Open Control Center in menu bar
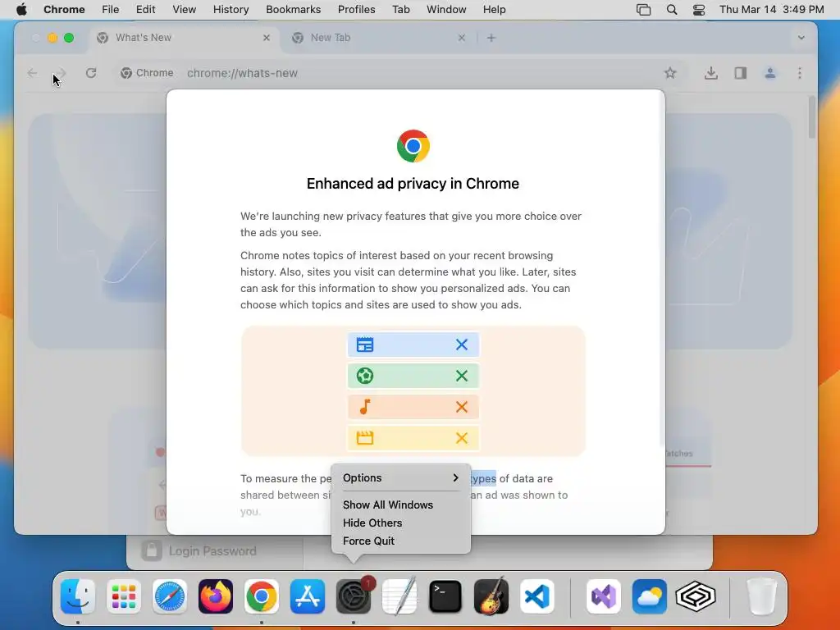The image size is (840, 630). pyautogui.click(x=699, y=10)
